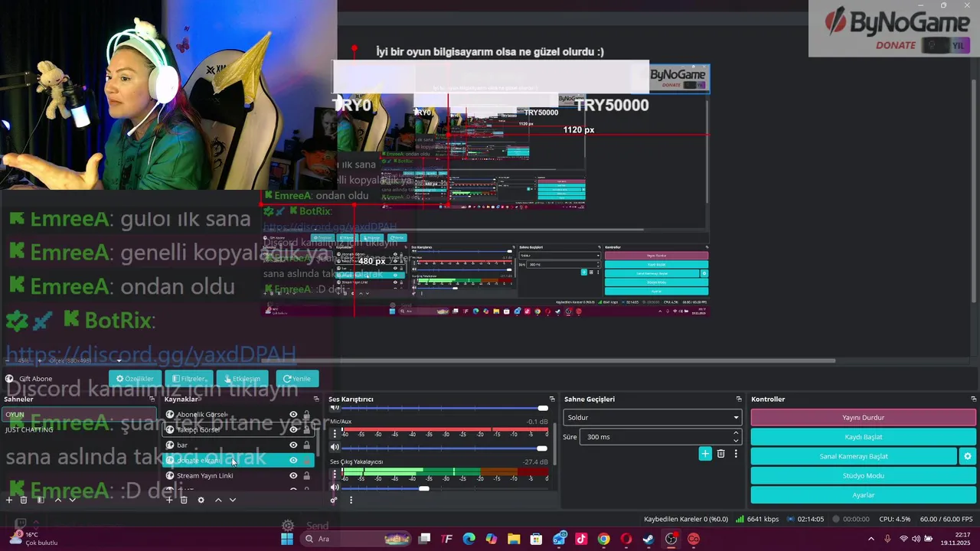Open virtual camera settings gear icon
Image resolution: width=980 pixels, height=551 pixels.
[x=968, y=456]
